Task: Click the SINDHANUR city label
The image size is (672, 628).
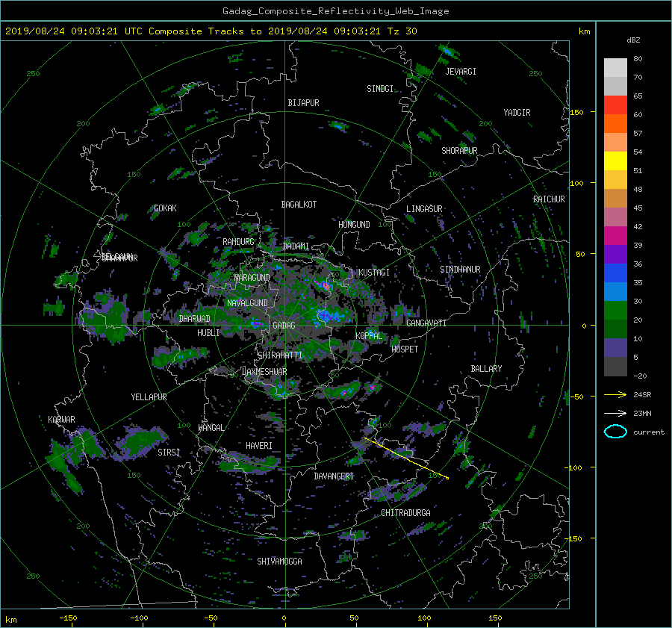Action: 460,270
